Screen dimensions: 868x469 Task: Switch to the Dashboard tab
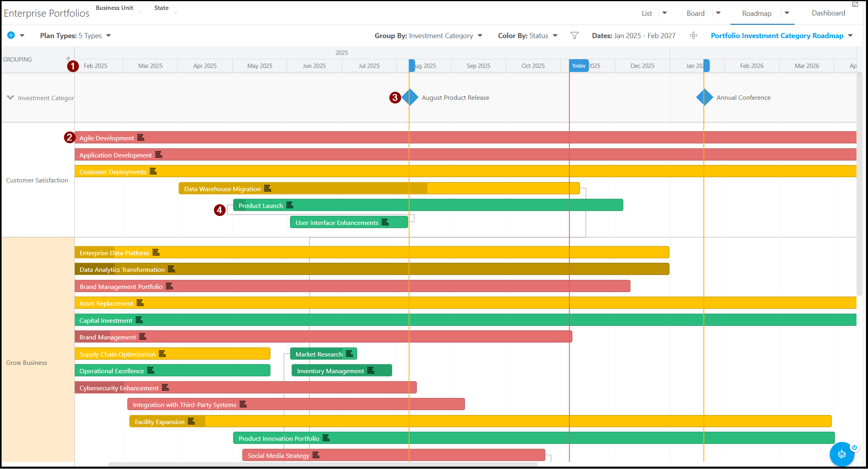click(828, 13)
